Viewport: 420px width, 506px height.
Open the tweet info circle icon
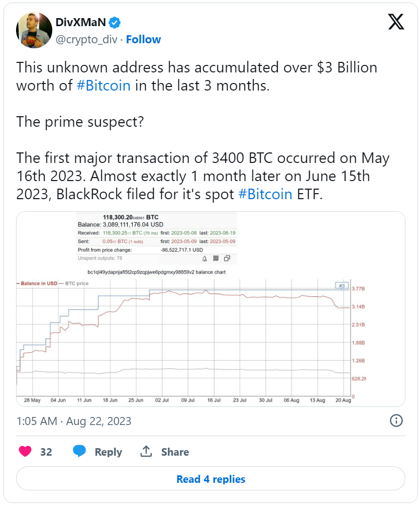[396, 421]
